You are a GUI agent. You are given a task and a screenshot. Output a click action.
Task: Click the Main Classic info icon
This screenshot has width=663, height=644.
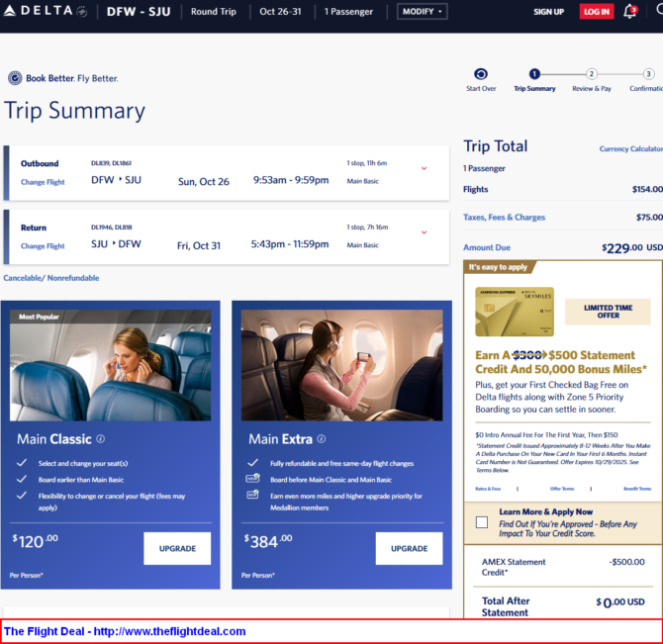tap(101, 439)
